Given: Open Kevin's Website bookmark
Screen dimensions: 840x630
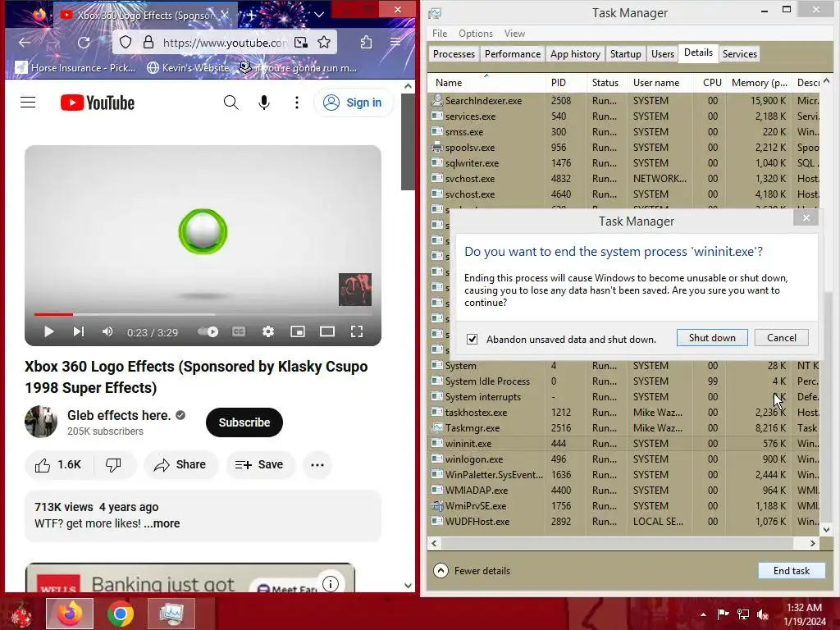Looking at the screenshot, I should pos(188,67).
